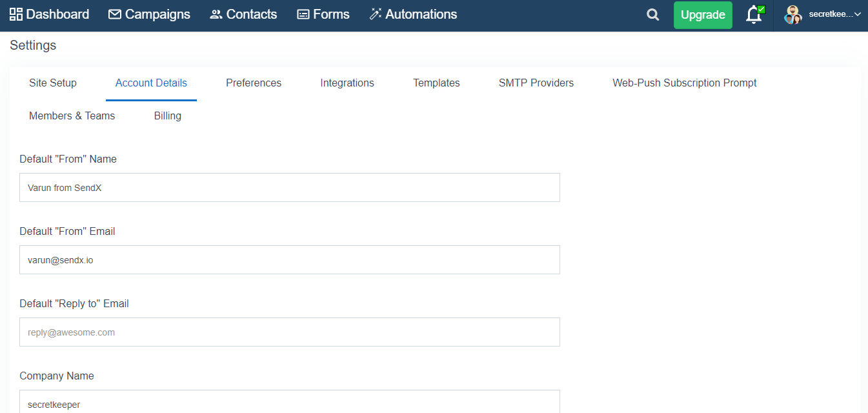
Task: Click the Settings page heading
Action: (x=33, y=45)
